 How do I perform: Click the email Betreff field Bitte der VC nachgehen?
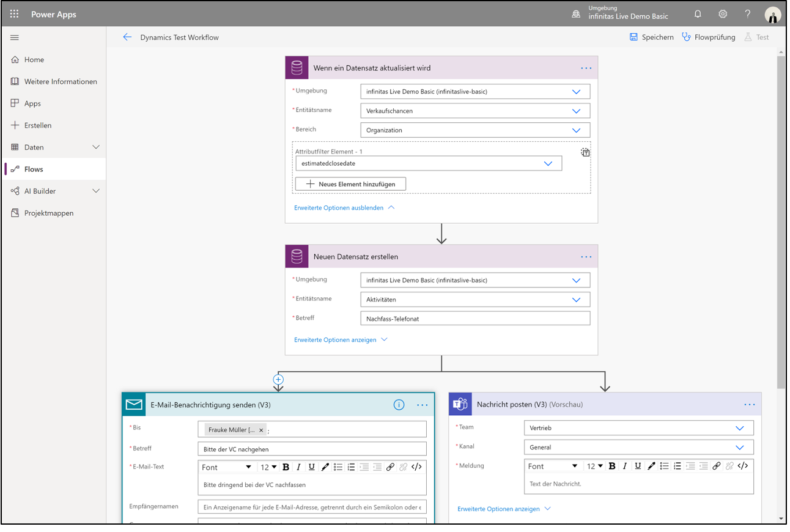click(312, 449)
